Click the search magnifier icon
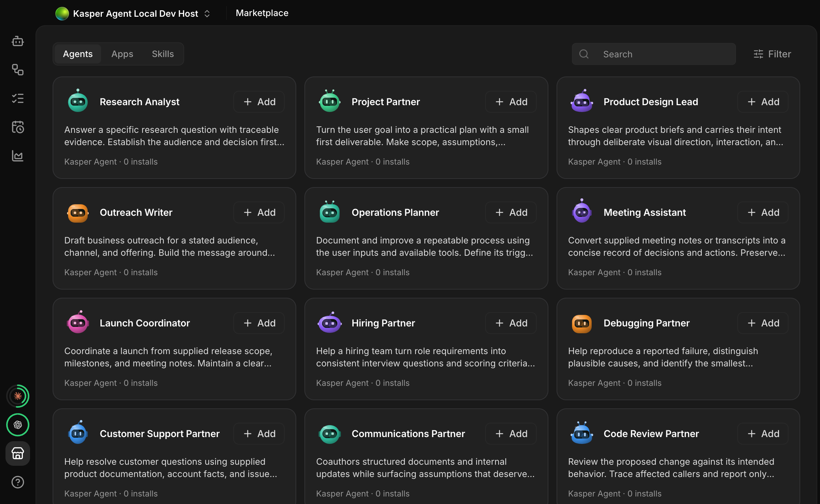The image size is (820, 504). (x=584, y=54)
